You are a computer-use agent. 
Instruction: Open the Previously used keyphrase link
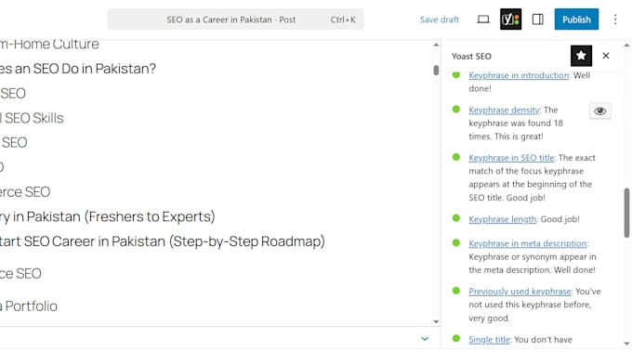(520, 292)
